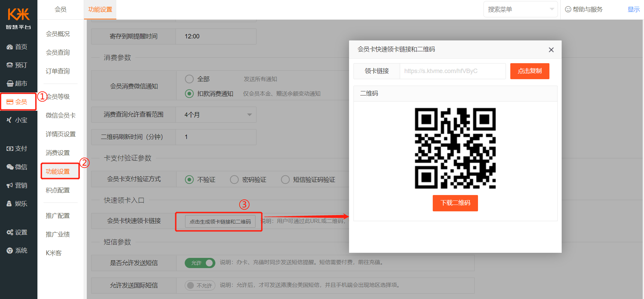Click 点击复制 button
Screen dimensions: 644x299
(x=530, y=71)
